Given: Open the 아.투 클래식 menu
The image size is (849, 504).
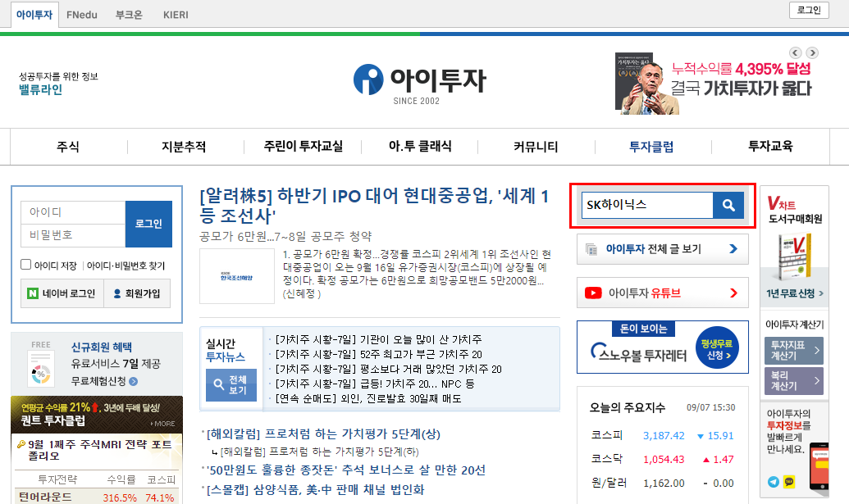Looking at the screenshot, I should pyautogui.click(x=420, y=147).
